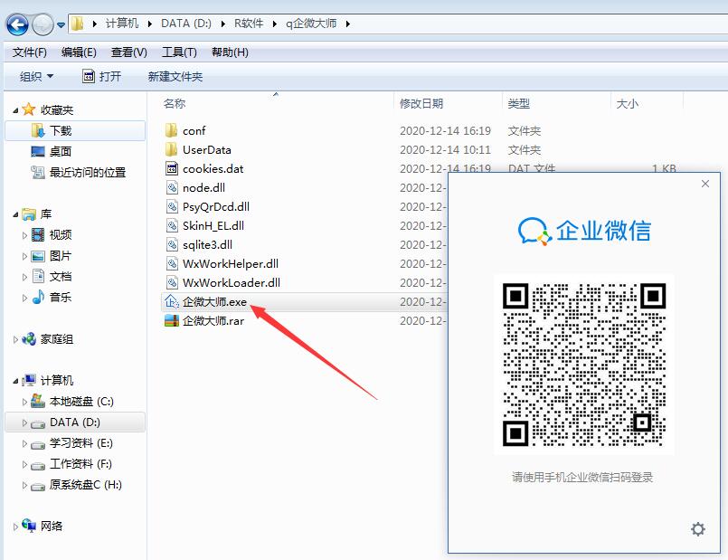The width and height of the screenshot is (728, 560).
Task: Open the 帮助(H) menu
Action: (x=230, y=52)
